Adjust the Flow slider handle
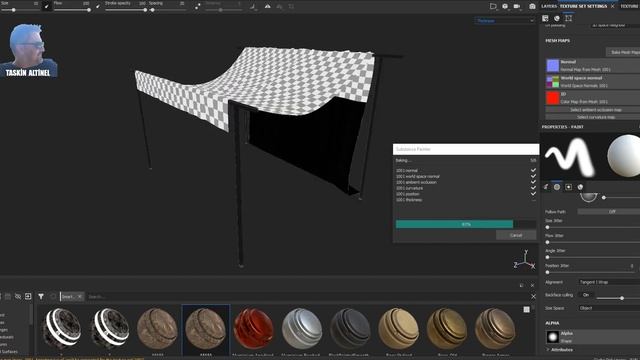Image resolution: width=640 pixels, height=360 pixels. (x=89, y=10)
